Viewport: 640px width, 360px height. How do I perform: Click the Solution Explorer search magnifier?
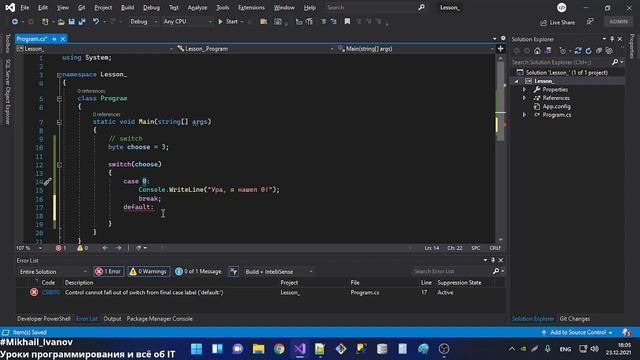[x=615, y=62]
